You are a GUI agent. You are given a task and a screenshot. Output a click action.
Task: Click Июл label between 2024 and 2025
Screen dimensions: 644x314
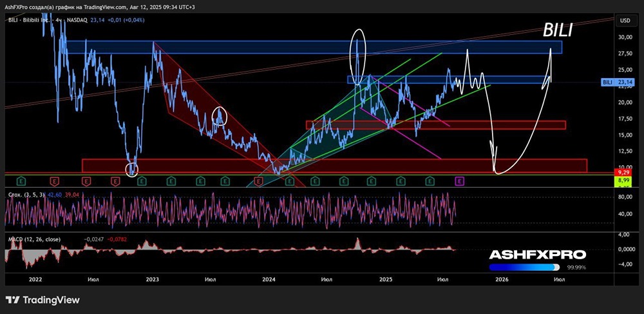point(327,279)
